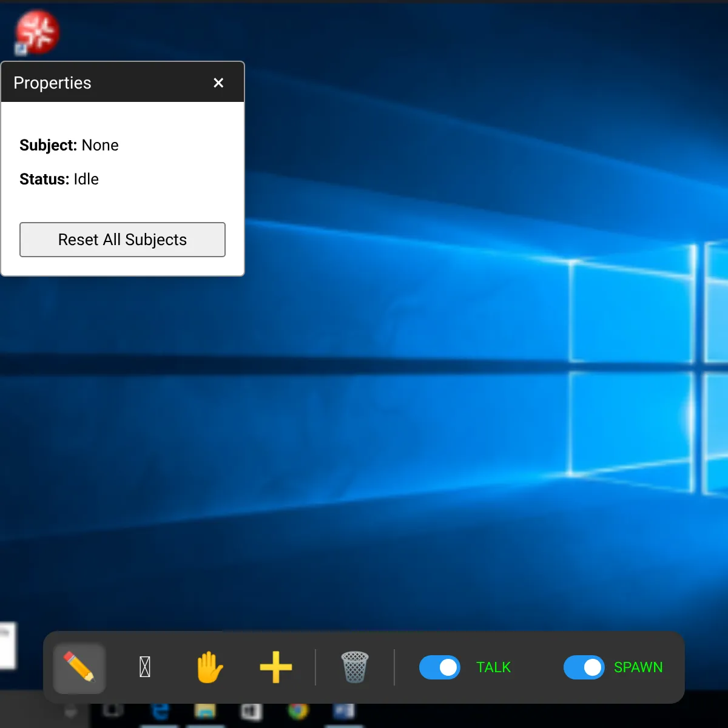728x728 pixels.
Task: Open the Store icon in the taskbar
Action: pyautogui.click(x=251, y=712)
